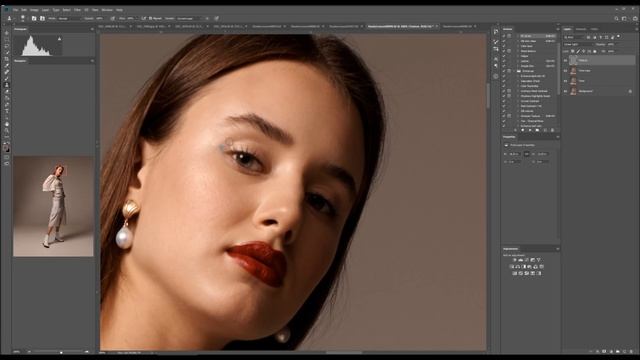
Task: Open the Histogram panel menu
Action: (x=92, y=29)
